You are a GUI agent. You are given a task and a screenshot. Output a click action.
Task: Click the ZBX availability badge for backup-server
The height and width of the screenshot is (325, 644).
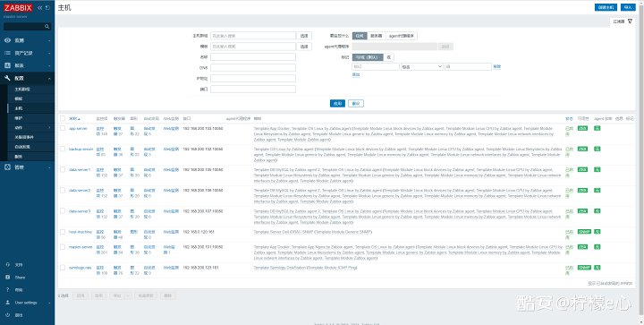[x=582, y=149]
